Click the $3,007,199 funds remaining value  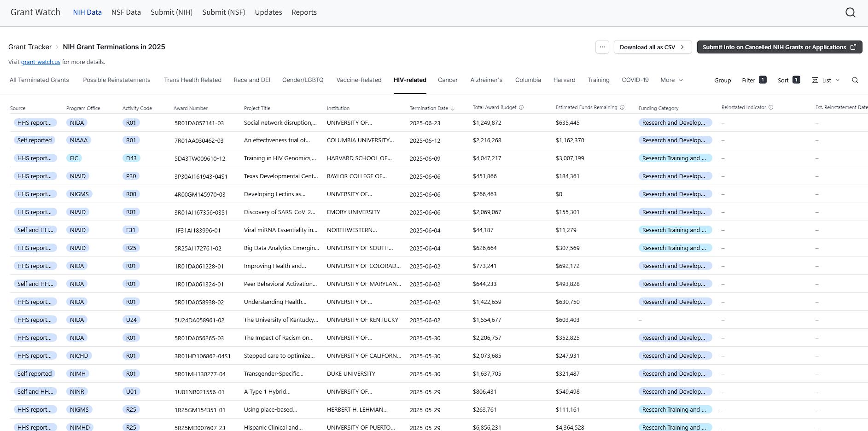570,158
